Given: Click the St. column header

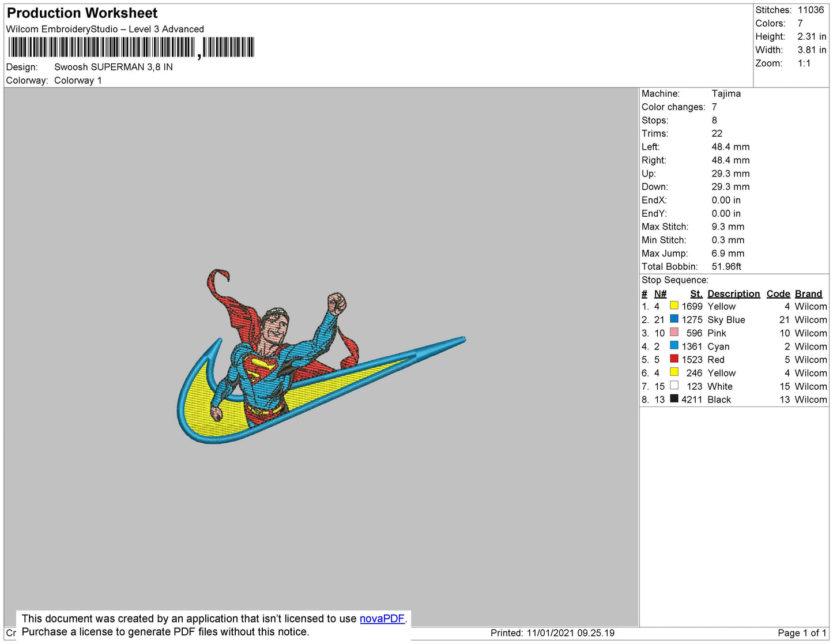Looking at the screenshot, I should click(x=696, y=293).
